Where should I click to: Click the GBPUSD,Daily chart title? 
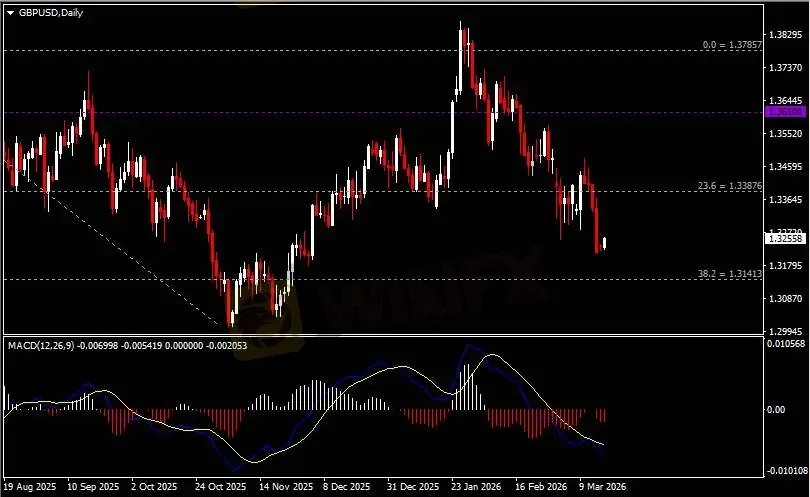point(51,13)
